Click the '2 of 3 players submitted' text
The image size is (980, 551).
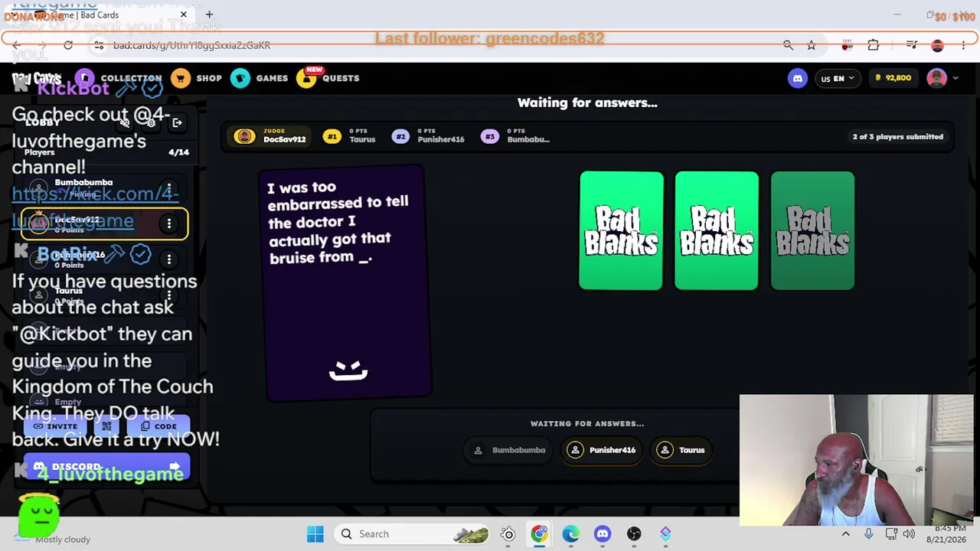point(897,137)
